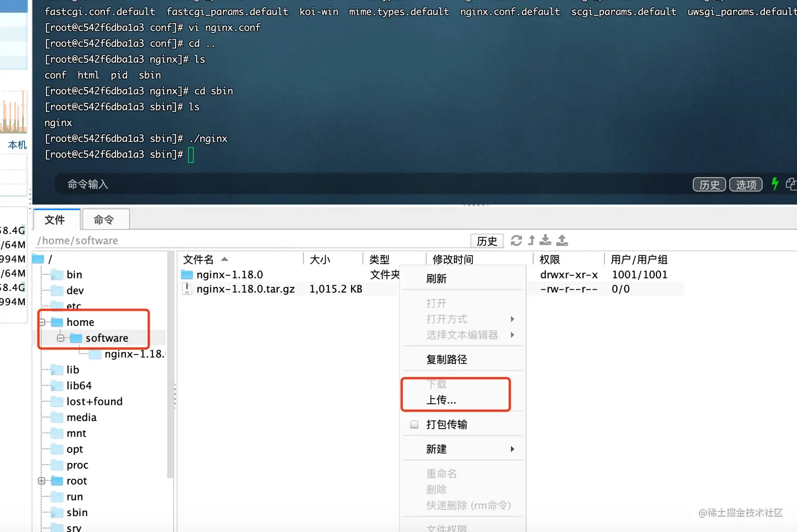Click the folder tree vertical scrollbar
This screenshot has width=797, height=532.
point(170,364)
